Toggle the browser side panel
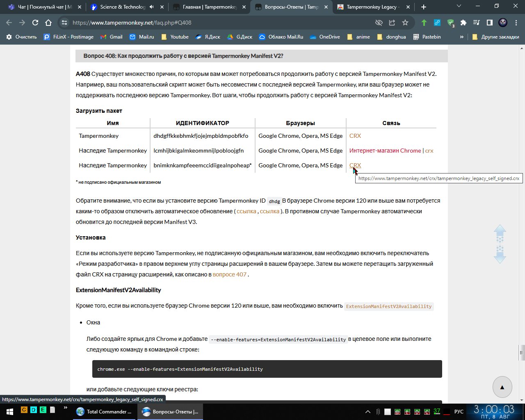 489,23
